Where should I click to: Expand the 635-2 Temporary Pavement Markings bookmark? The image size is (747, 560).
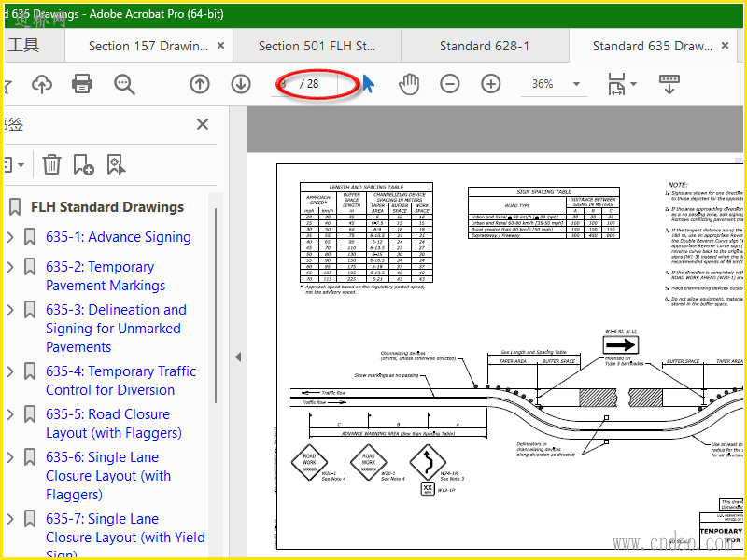tap(10, 267)
